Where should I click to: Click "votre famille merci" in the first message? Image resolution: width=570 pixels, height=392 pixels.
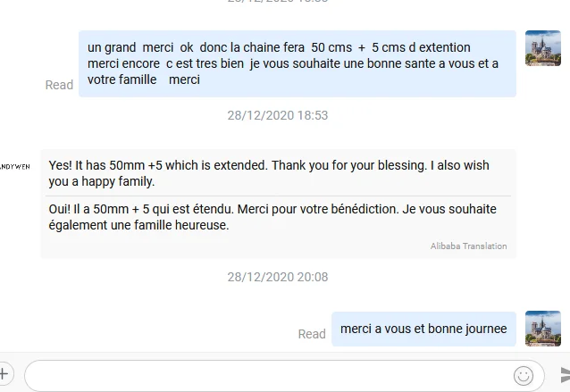coord(143,79)
